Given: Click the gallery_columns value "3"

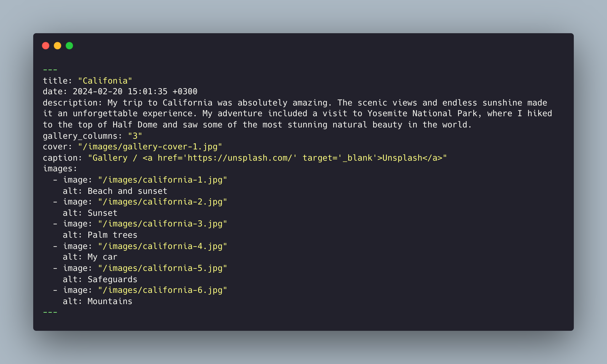Looking at the screenshot, I should (x=135, y=136).
